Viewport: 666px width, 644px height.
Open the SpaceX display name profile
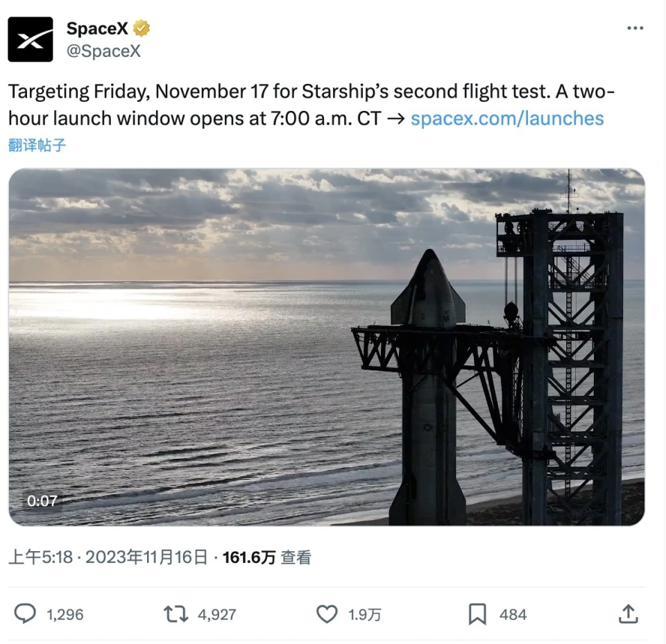click(x=97, y=29)
